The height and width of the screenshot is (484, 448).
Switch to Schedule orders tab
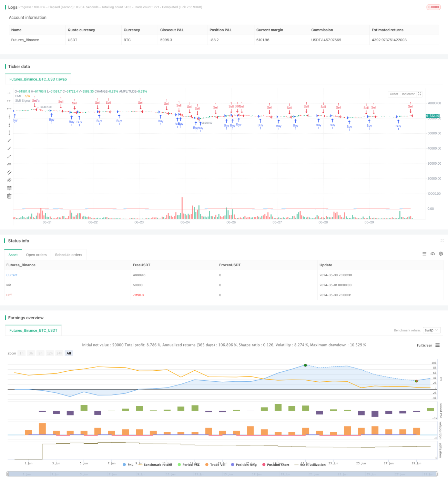click(69, 255)
